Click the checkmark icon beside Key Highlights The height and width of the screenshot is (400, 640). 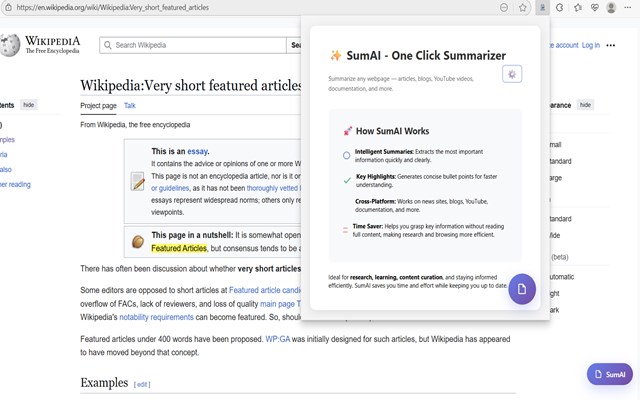pyautogui.click(x=347, y=180)
